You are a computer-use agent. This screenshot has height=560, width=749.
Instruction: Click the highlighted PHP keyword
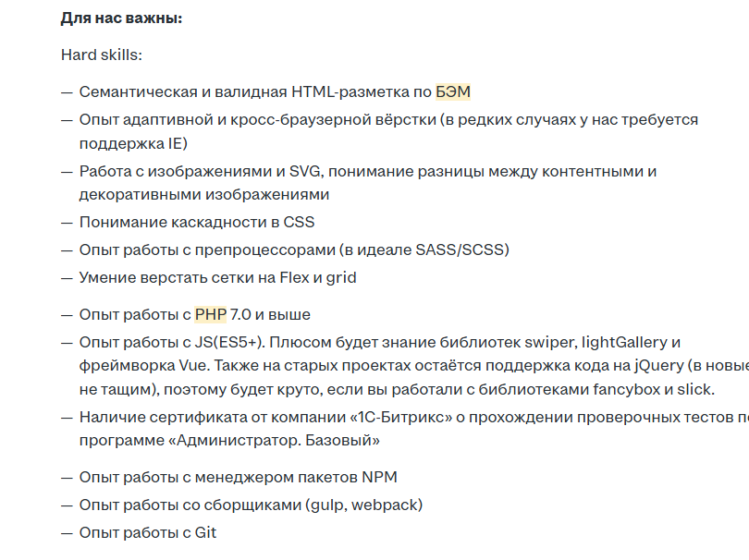pos(210,315)
